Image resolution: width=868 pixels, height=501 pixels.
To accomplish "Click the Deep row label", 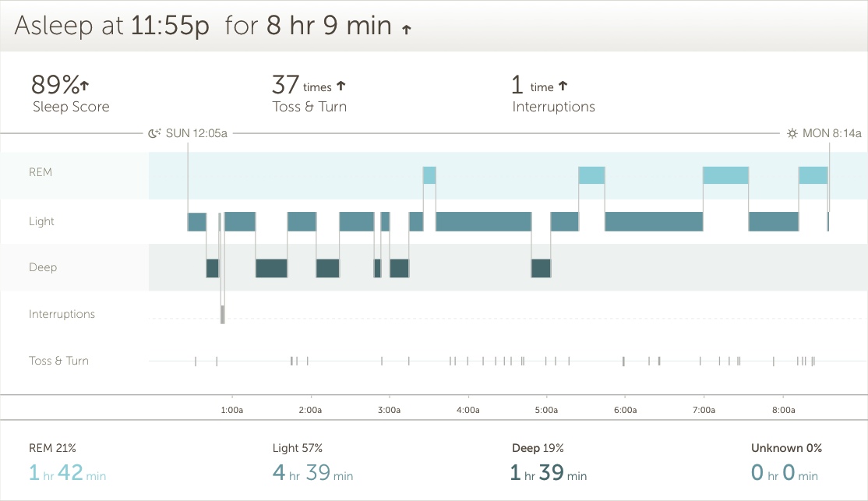I will (x=43, y=267).
